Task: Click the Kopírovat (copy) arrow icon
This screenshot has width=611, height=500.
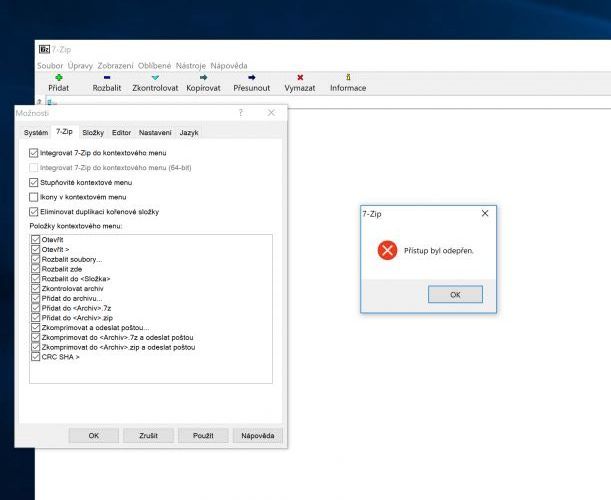Action: [203, 78]
